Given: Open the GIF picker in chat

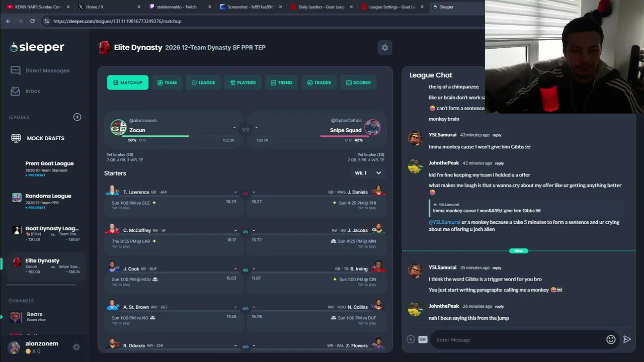Looking at the screenshot, I should [x=423, y=339].
